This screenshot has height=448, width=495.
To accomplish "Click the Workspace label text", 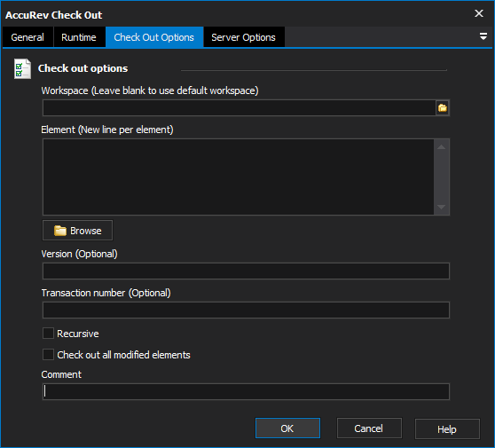I will pyautogui.click(x=150, y=90).
